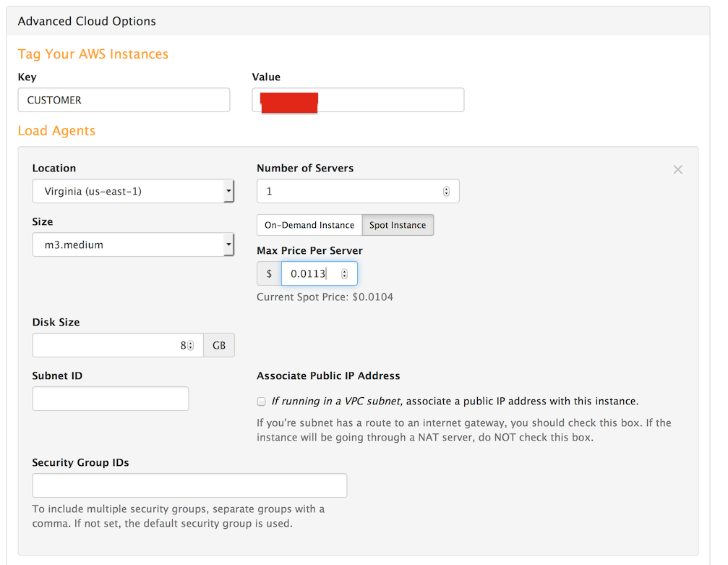The image size is (728, 565).
Task: Click the Security Group IDs label
Action: point(80,462)
